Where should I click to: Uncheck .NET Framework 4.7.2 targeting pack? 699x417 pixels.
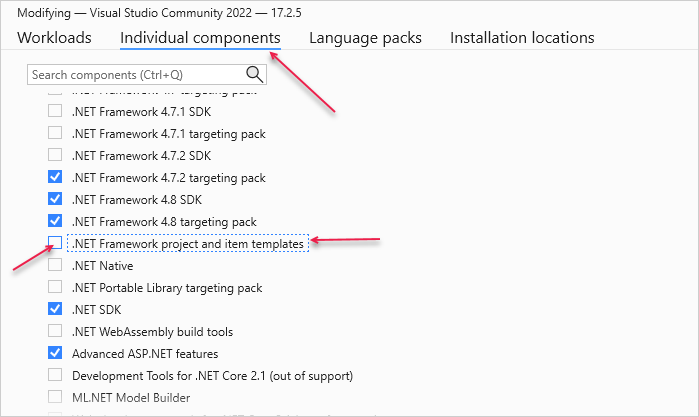pyautogui.click(x=55, y=177)
